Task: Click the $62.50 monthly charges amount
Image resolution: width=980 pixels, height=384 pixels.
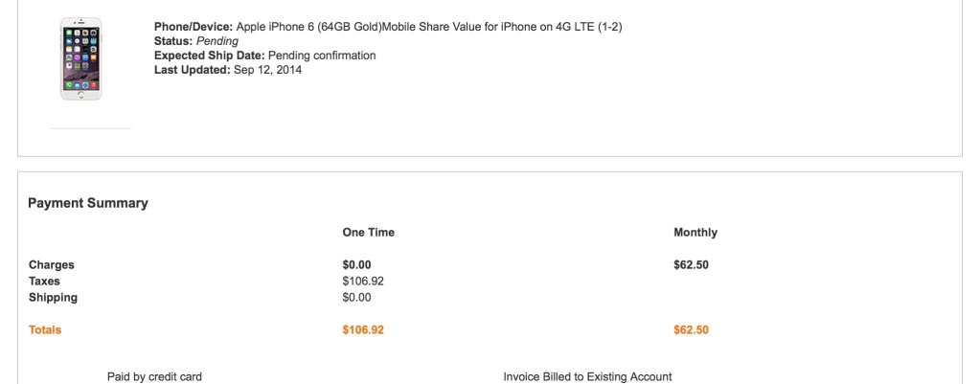Action: click(691, 265)
